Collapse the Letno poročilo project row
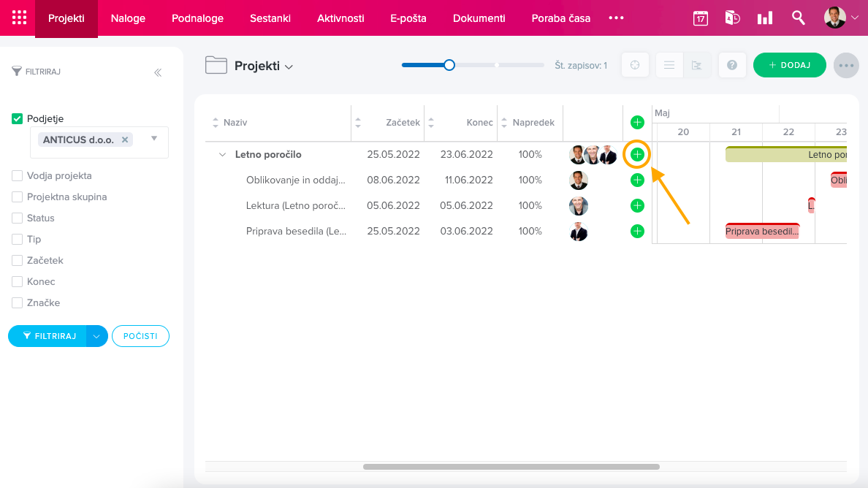Viewport: 868px width, 488px height. 223,155
